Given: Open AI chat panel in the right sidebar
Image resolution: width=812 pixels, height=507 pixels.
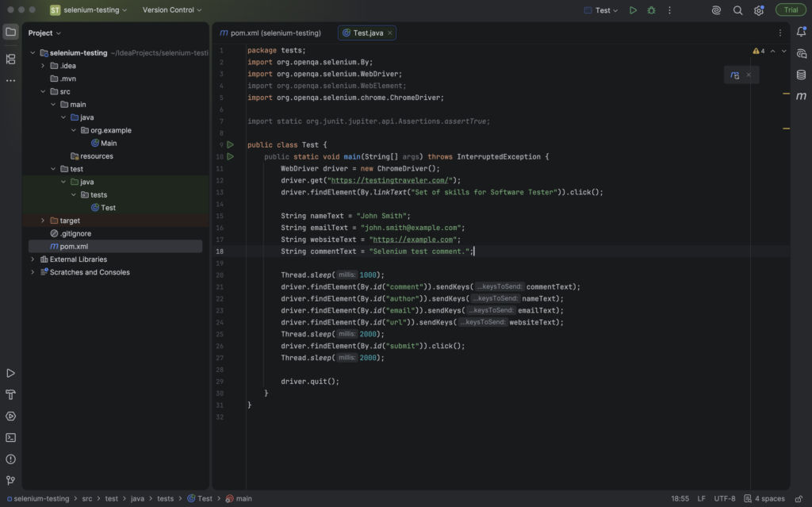Looking at the screenshot, I should 801,53.
